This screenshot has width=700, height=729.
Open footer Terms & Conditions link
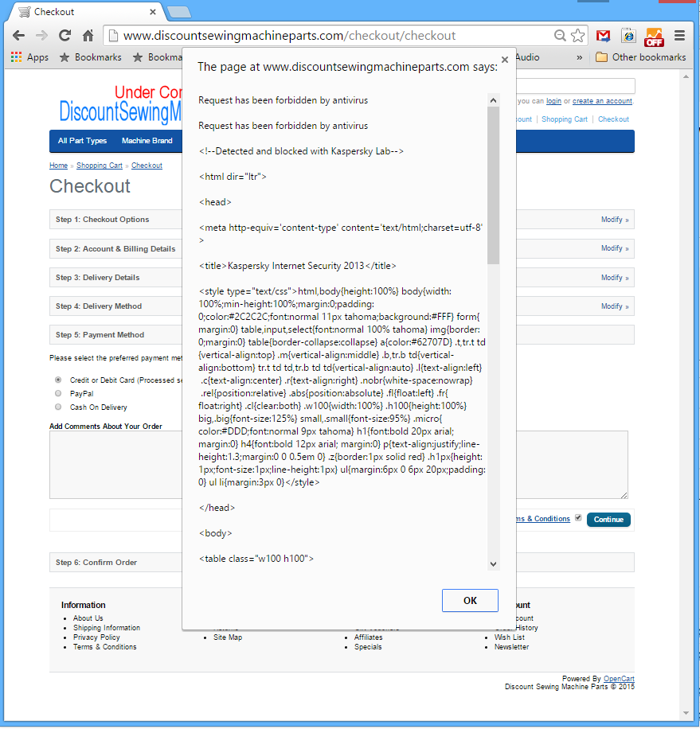tap(104, 647)
